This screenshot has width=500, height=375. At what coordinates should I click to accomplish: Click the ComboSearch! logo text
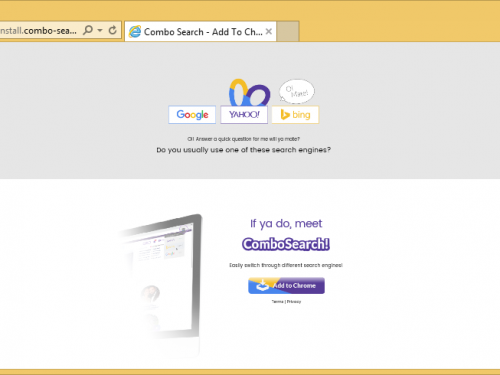[286, 244]
